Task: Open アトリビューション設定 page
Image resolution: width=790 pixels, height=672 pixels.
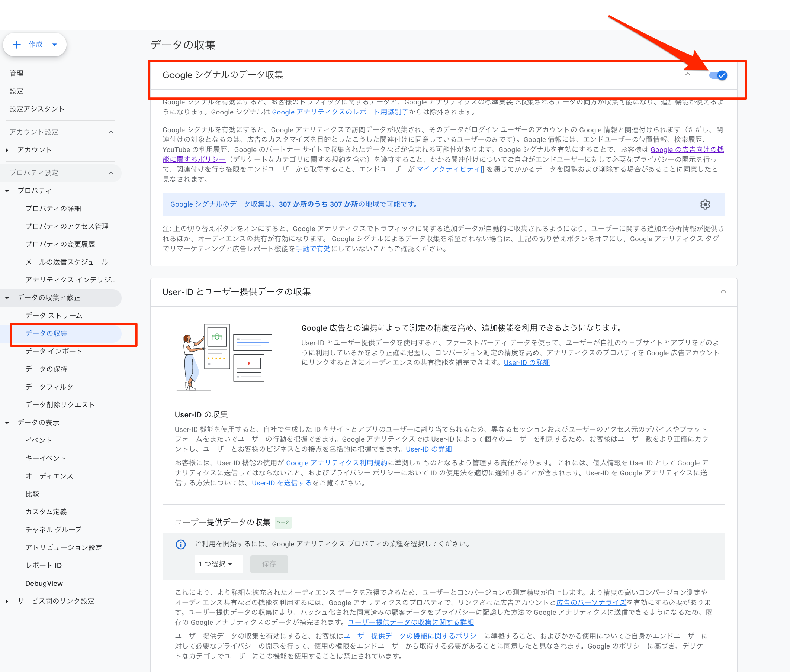Action: [x=64, y=547]
